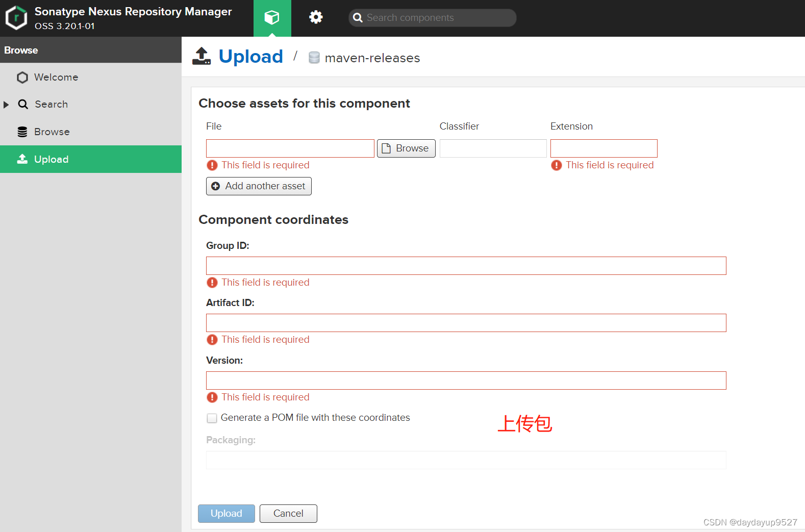Click the Browse database stack icon
805x532 pixels.
tap(22, 132)
